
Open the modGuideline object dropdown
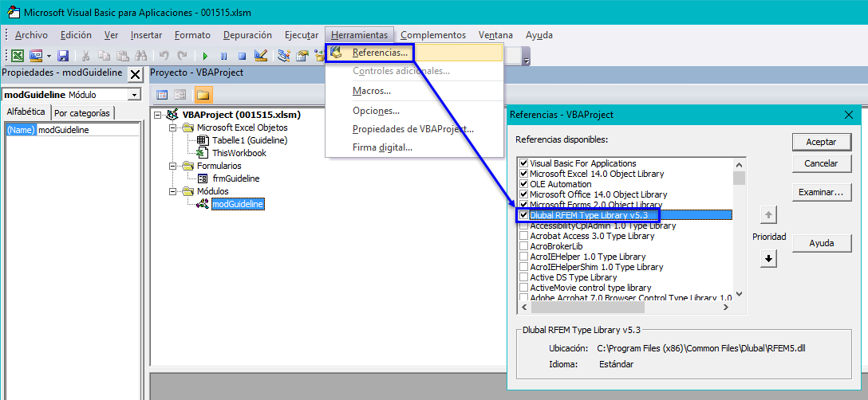pyautogui.click(x=134, y=95)
